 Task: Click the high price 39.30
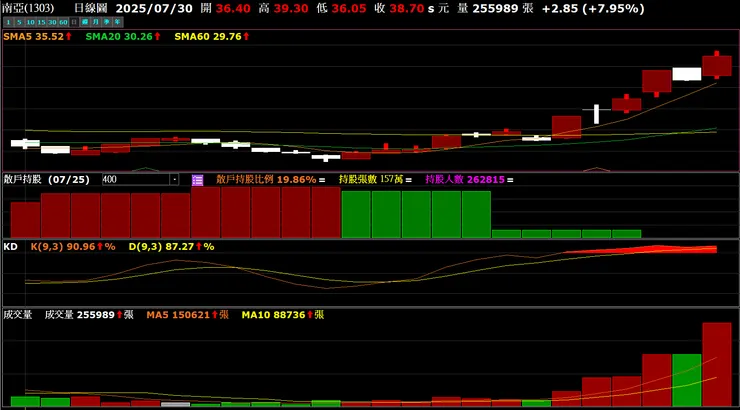coord(291,8)
